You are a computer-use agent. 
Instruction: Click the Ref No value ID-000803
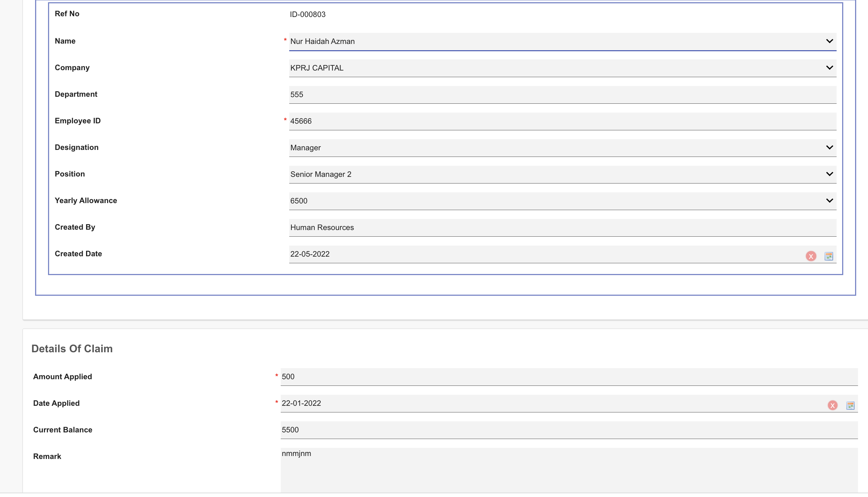pyautogui.click(x=307, y=14)
